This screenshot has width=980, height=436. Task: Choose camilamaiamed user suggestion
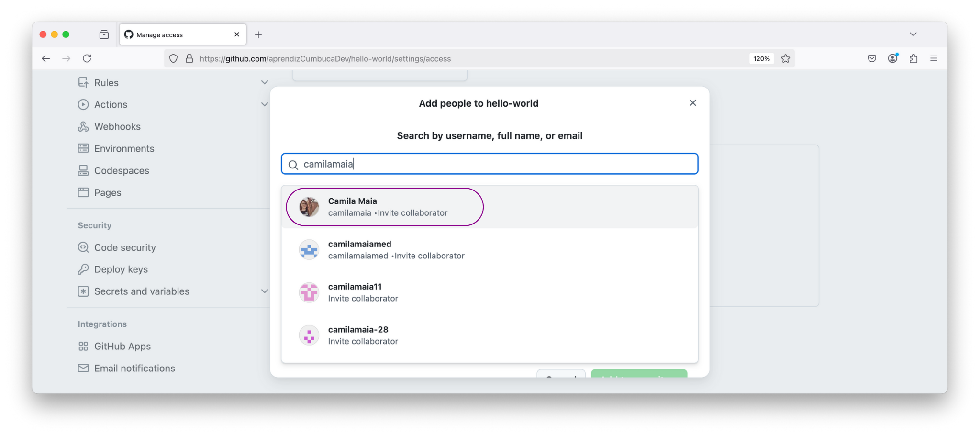(396, 250)
